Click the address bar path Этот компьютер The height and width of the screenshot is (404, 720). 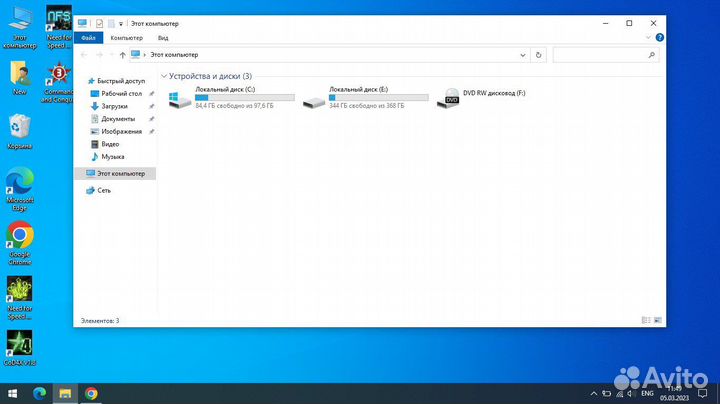174,55
